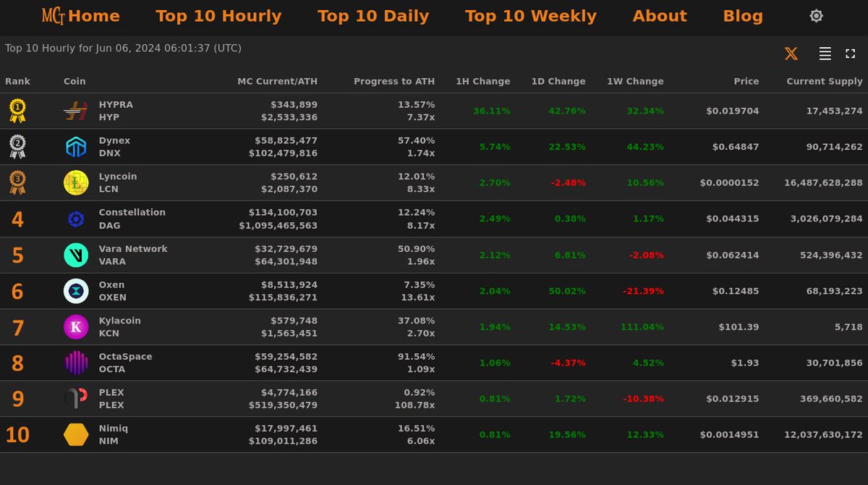Open the Kylacoin coin link

click(120, 321)
